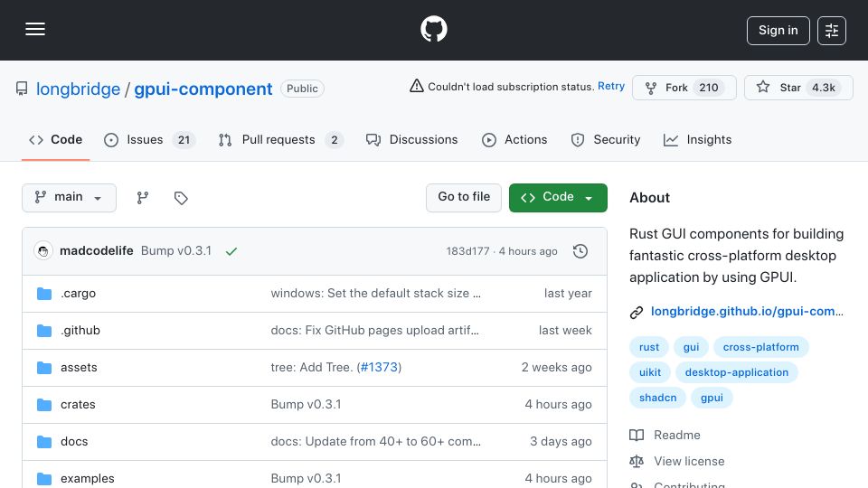This screenshot has height=488, width=868.
Task: Open the 'windows: Set the default stack size' commit
Action: pyautogui.click(x=376, y=293)
